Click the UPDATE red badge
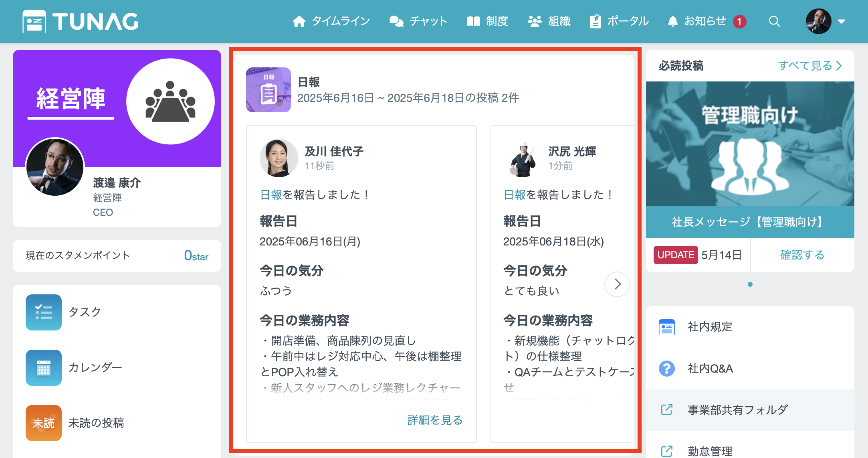 (x=676, y=255)
